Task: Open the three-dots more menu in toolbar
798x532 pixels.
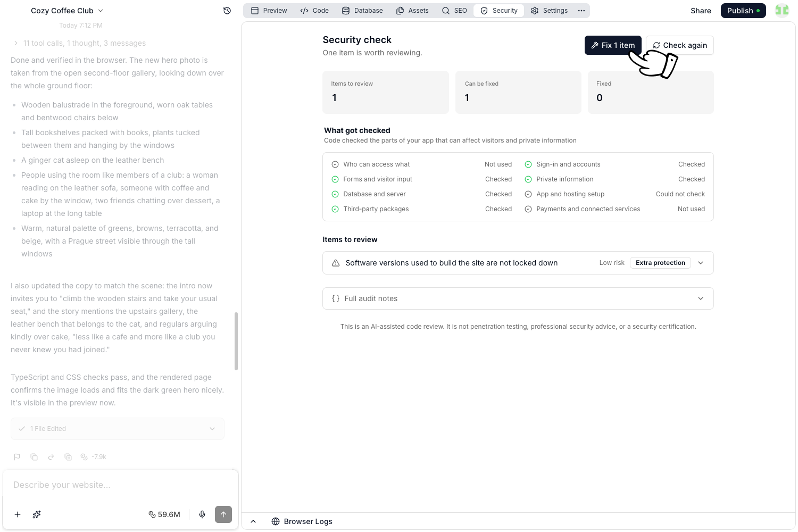Action: coord(581,11)
